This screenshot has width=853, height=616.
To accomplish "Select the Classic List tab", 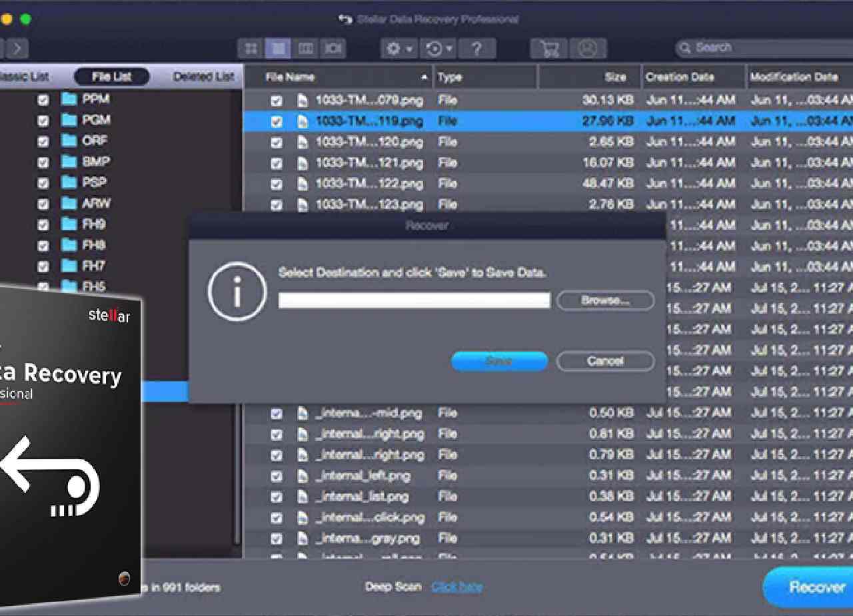I will click(x=23, y=77).
